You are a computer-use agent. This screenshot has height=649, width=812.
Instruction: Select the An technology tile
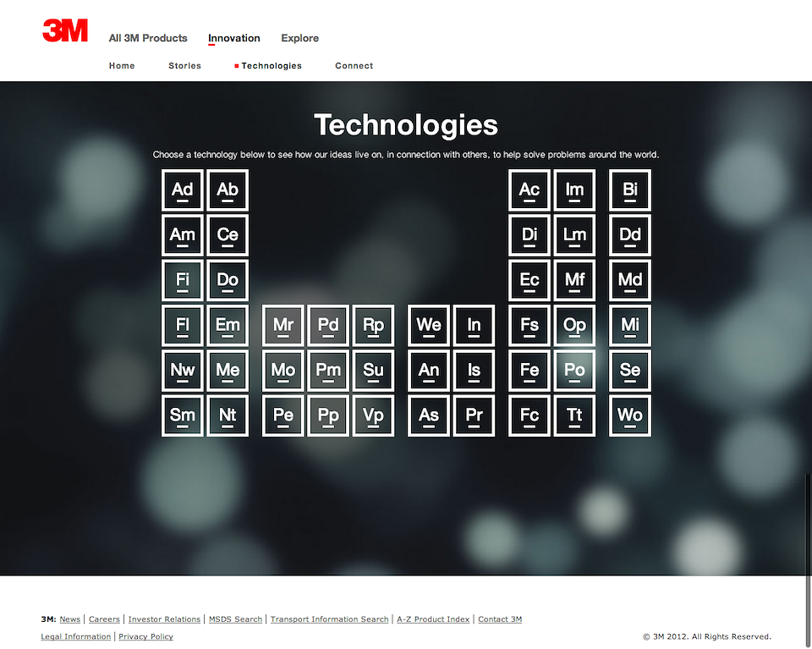coord(429,371)
